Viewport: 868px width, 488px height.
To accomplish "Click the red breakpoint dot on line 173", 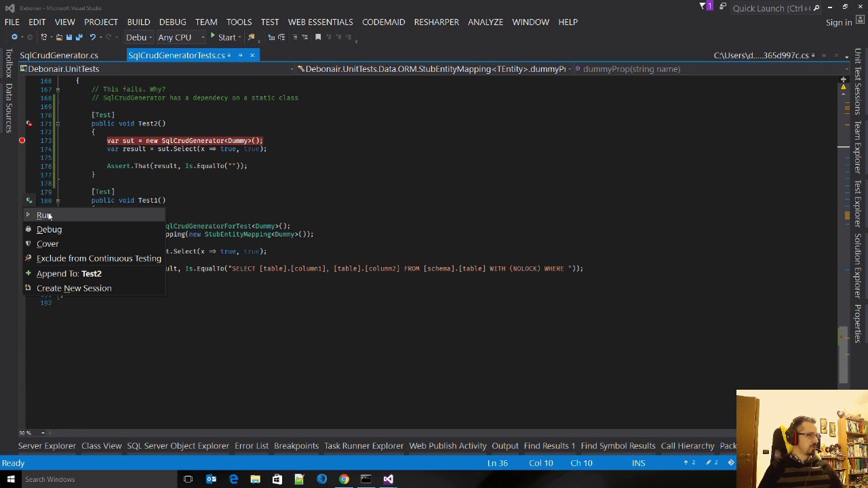I will coord(22,140).
